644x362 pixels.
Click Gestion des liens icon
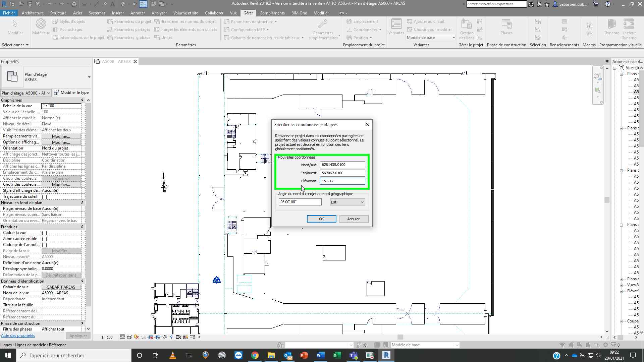[467, 29]
